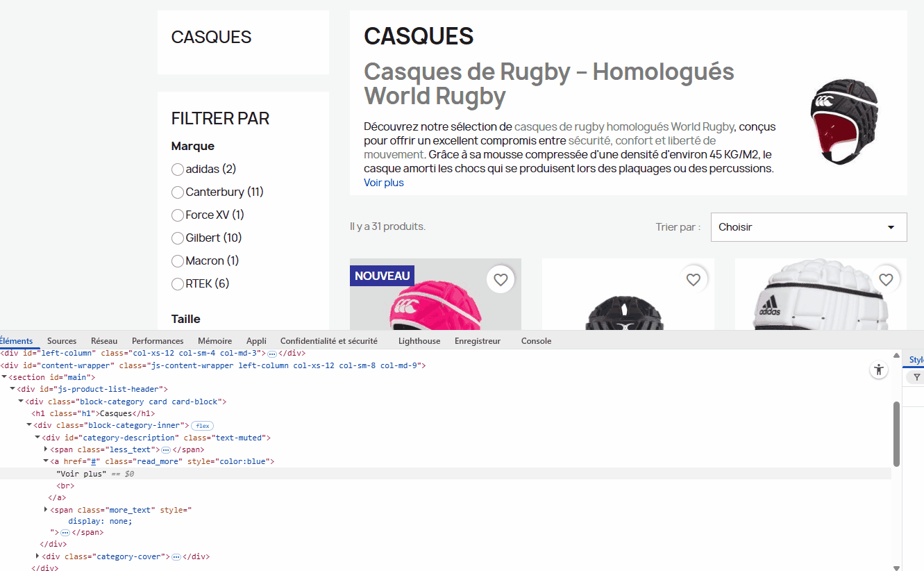
Task: Click the wishlist heart on the adidas helmet
Action: point(886,279)
